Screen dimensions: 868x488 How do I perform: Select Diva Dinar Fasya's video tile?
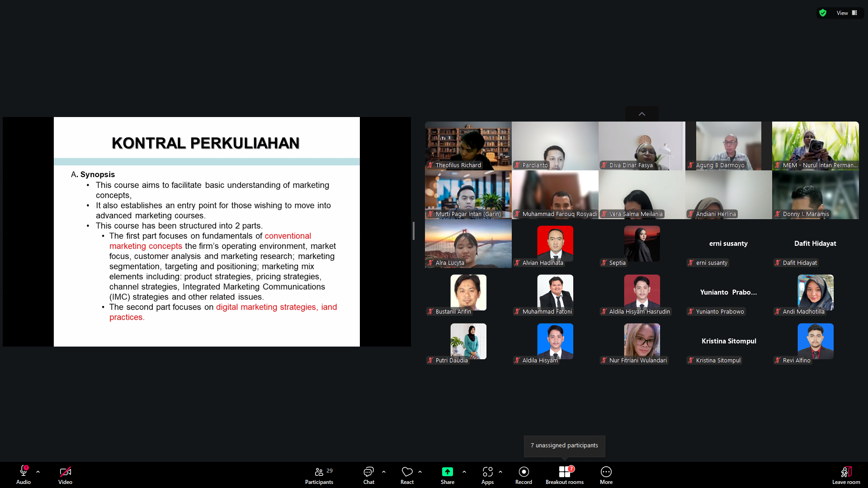pos(642,145)
